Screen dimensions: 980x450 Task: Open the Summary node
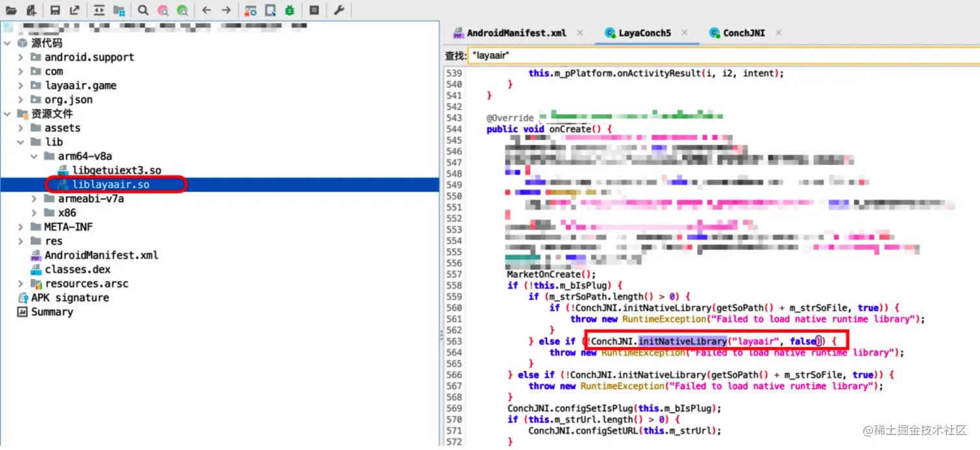(x=52, y=312)
